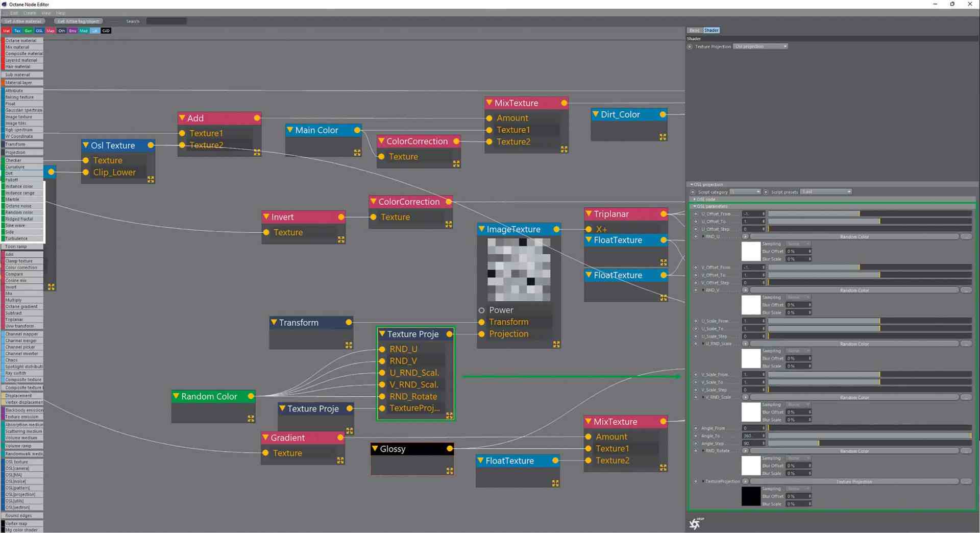Enable the C4D node filter icon
The height and width of the screenshot is (533, 980).
[106, 31]
